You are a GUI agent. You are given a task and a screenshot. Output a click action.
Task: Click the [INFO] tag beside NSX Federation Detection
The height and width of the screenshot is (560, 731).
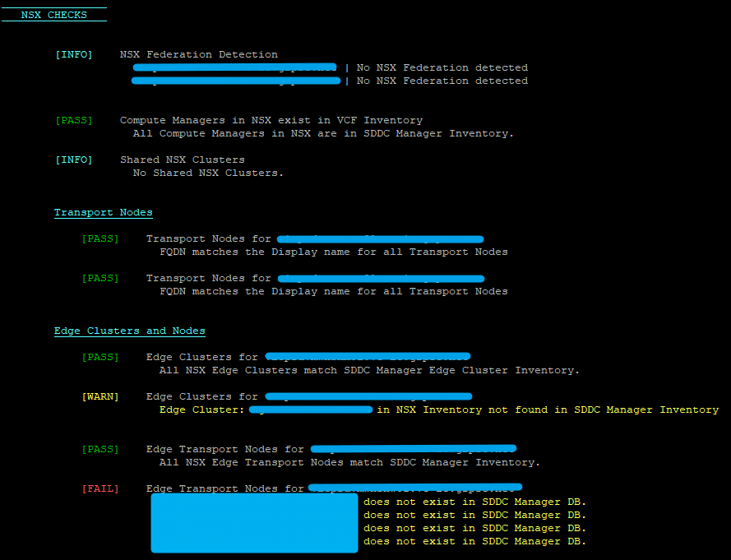click(73, 54)
